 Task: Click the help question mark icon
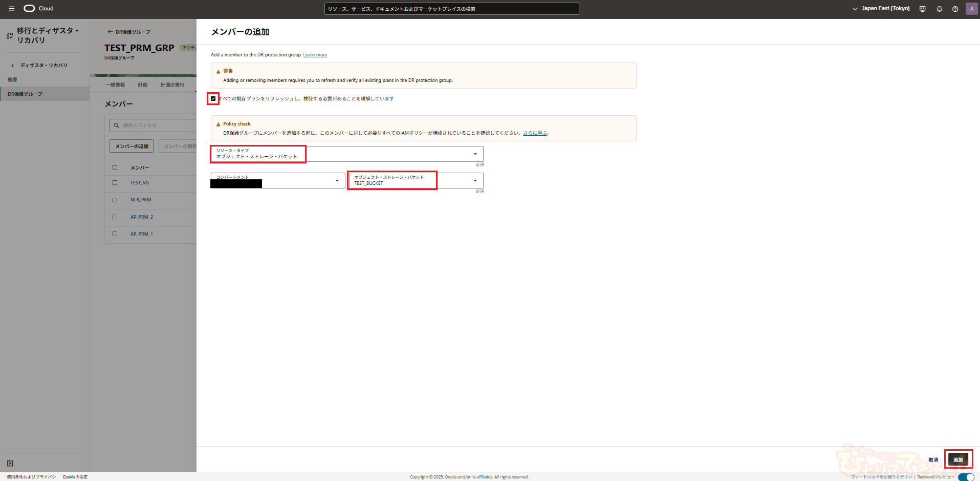pos(955,9)
